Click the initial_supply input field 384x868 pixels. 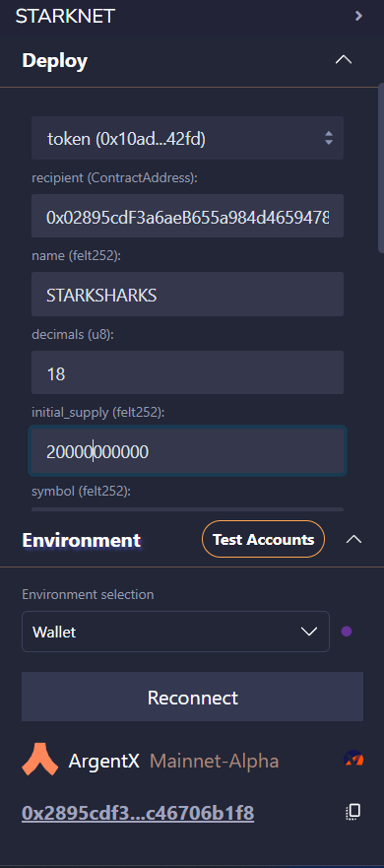point(188,451)
